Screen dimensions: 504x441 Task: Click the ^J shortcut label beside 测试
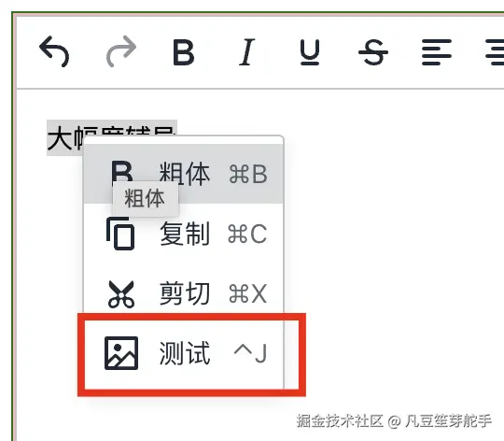[x=250, y=353]
